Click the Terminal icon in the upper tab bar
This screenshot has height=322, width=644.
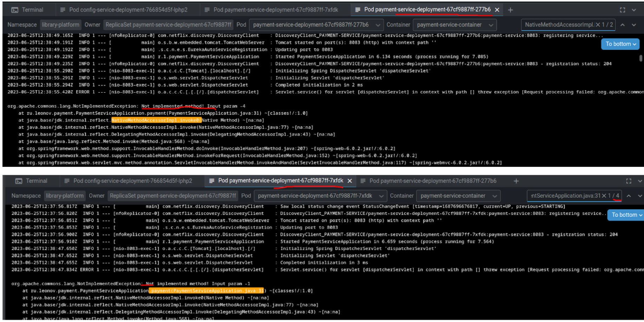(x=15, y=10)
